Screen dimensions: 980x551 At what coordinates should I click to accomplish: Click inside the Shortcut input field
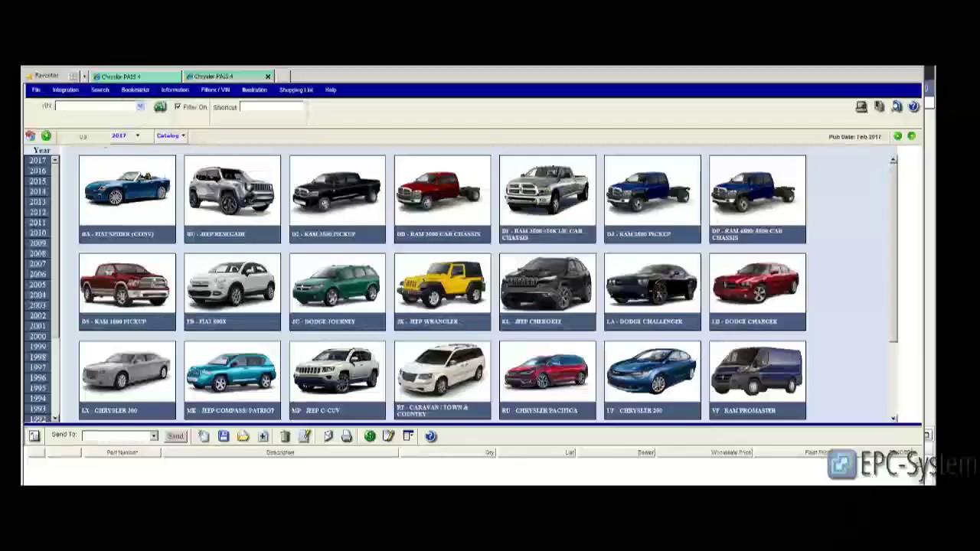tap(272, 107)
